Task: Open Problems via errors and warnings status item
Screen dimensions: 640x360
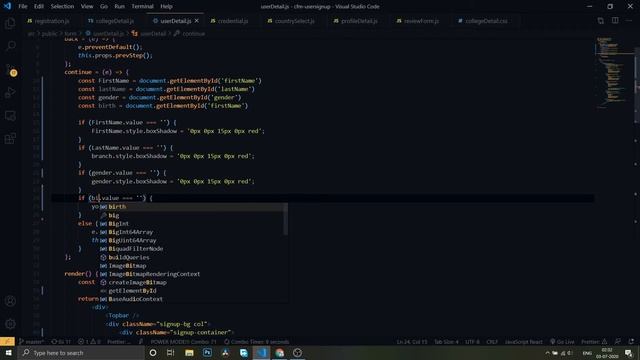Action: point(89,342)
